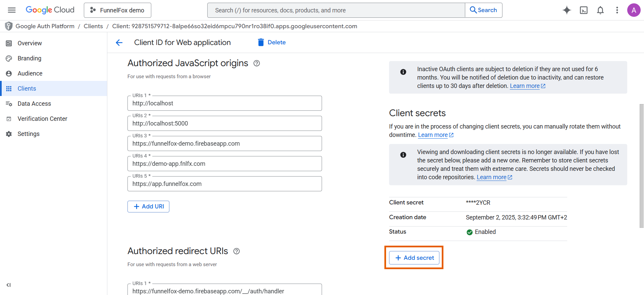Click Add URI under JavaScript origins

(148, 206)
